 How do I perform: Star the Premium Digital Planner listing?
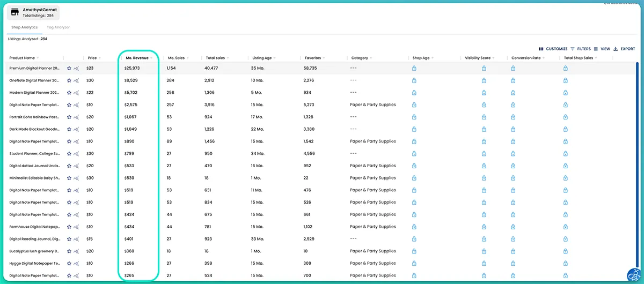click(69, 69)
